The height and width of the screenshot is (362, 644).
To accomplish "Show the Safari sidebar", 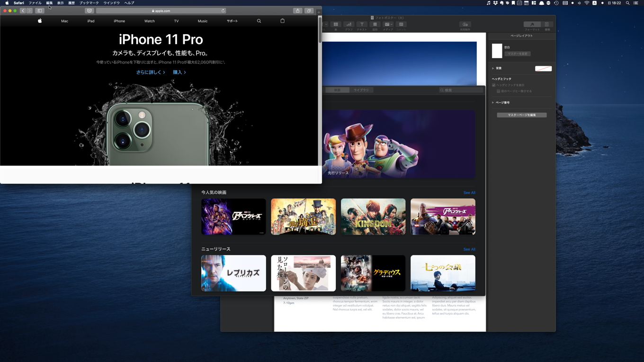I will (x=40, y=10).
